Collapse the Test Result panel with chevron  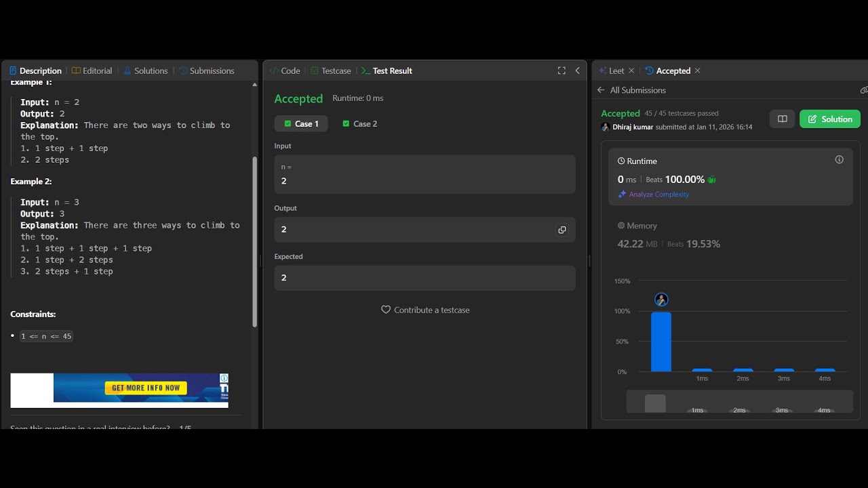click(x=578, y=70)
